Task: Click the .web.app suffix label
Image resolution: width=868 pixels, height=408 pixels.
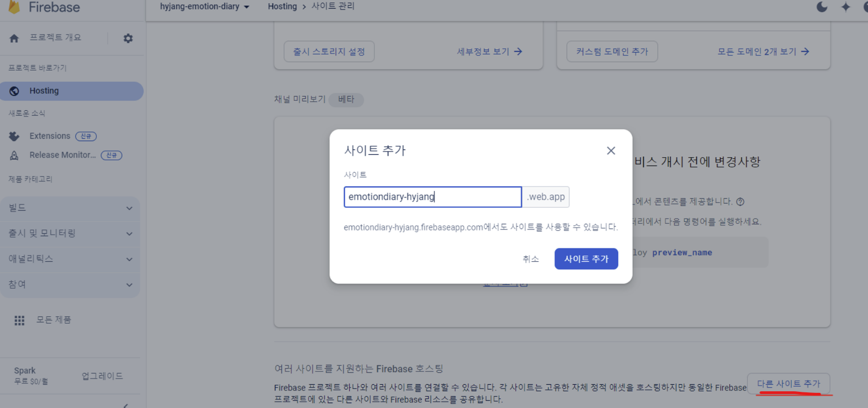Action: [x=546, y=197]
